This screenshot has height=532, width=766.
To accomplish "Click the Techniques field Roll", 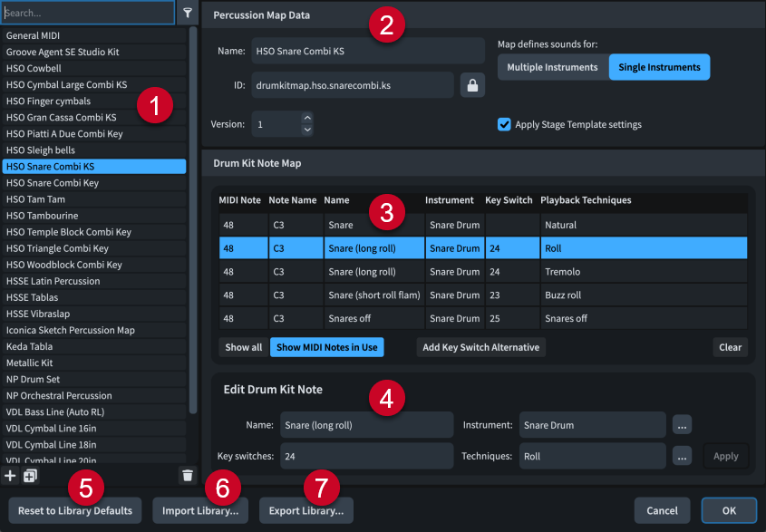I will click(592, 456).
